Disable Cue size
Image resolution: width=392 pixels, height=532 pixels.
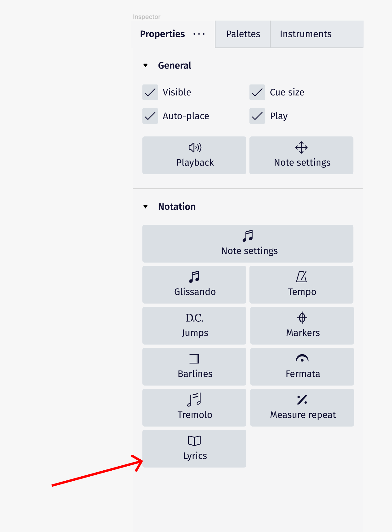[x=257, y=92]
